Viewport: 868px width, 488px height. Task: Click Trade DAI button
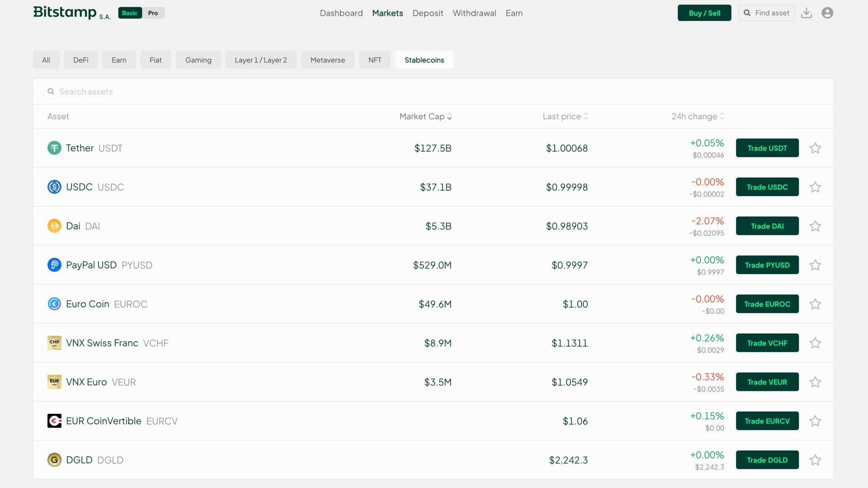click(x=767, y=226)
